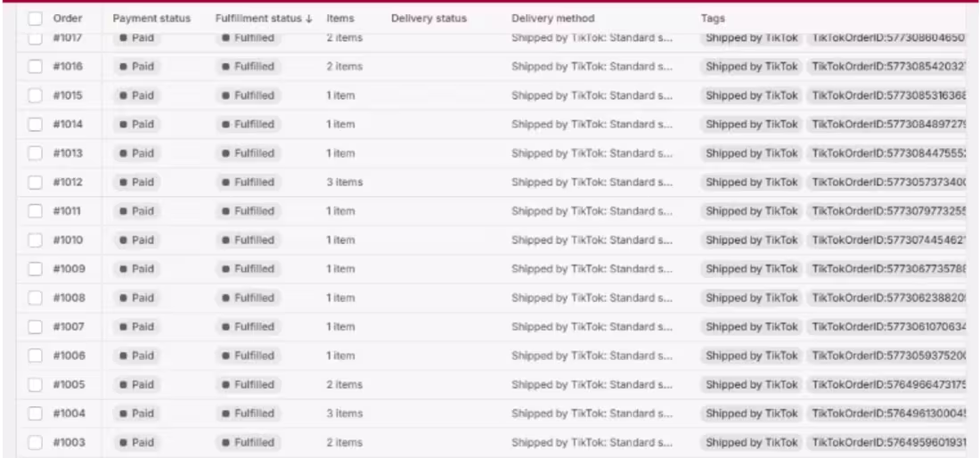This screenshot has height=458, width=980.
Task: Open order #1009
Action: (x=69, y=269)
